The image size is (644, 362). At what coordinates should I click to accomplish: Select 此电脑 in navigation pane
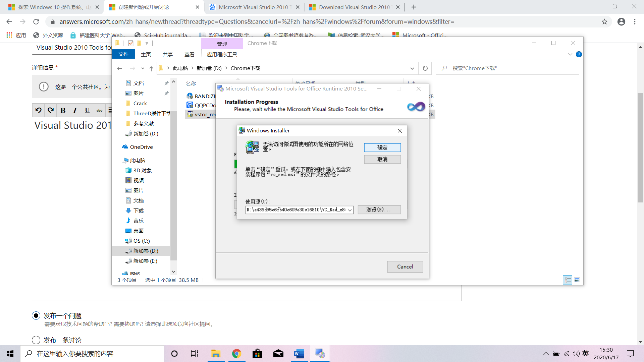(134, 161)
